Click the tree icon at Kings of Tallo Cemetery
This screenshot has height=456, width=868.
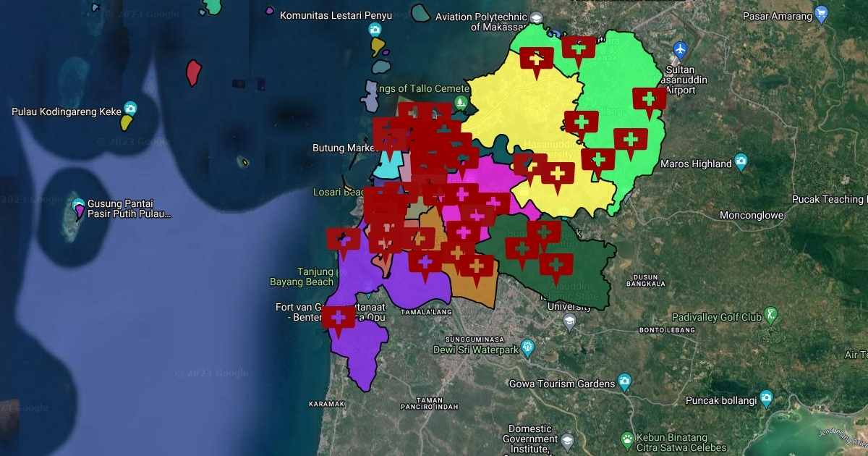[459, 101]
